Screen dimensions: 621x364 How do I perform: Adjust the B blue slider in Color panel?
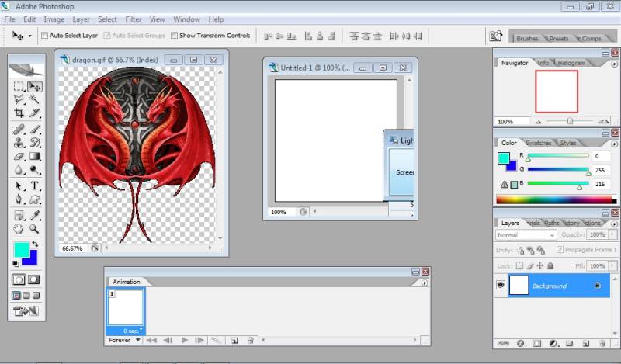point(579,187)
